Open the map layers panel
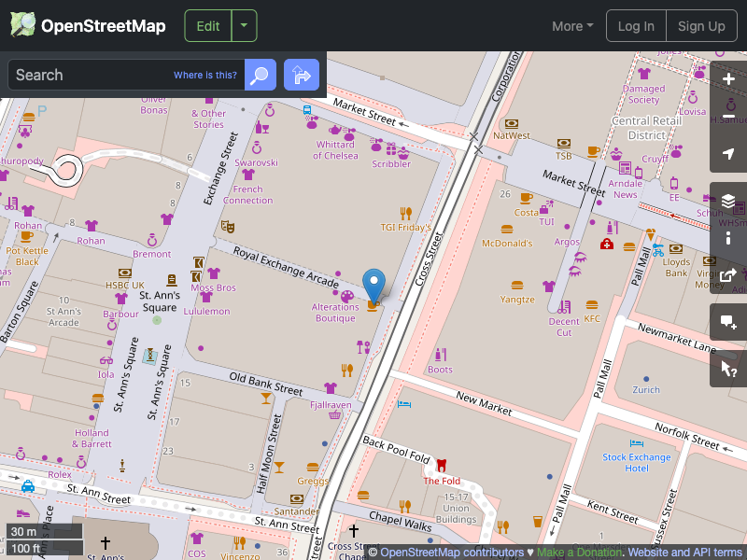The image size is (747, 560). pyautogui.click(x=728, y=201)
